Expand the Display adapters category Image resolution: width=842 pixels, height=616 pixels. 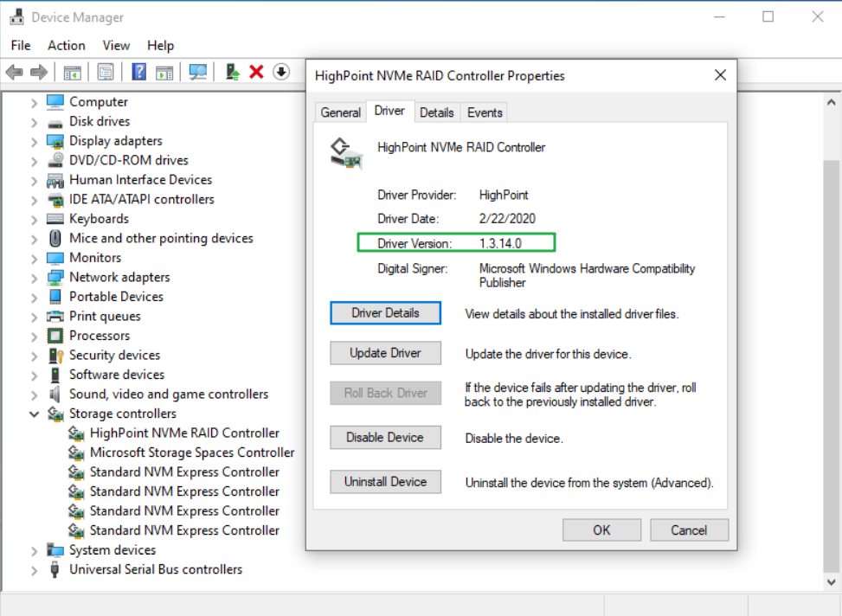[x=34, y=140]
